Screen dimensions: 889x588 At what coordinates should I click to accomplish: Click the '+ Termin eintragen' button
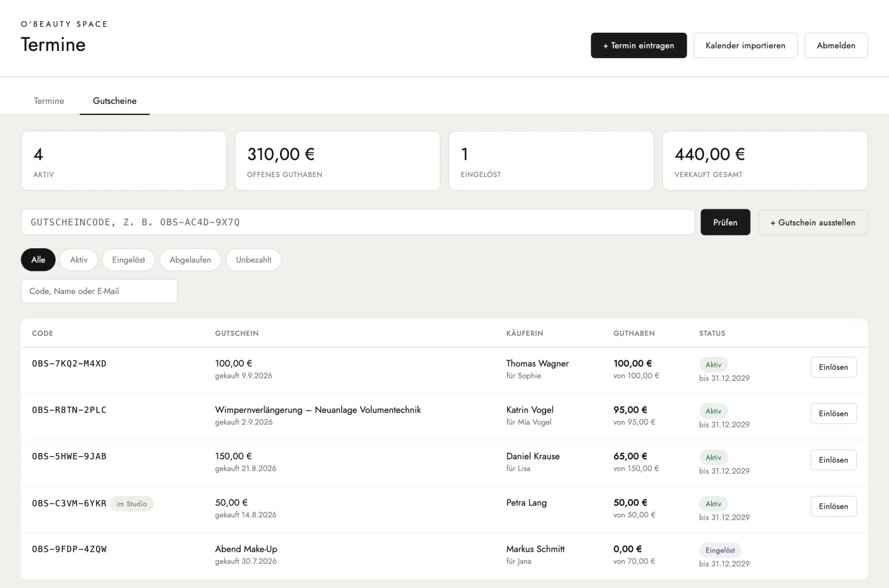[x=638, y=46]
